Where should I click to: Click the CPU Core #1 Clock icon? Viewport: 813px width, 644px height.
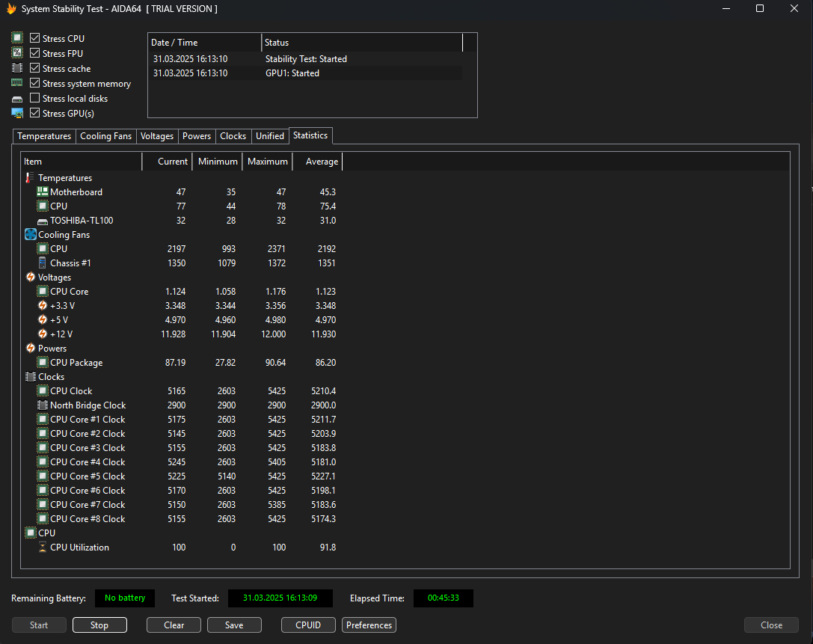click(x=43, y=419)
